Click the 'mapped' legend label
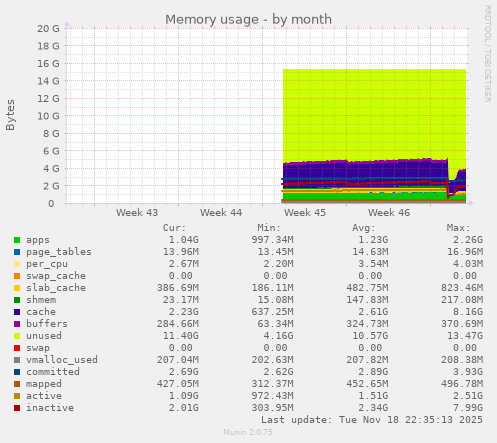Image resolution: width=497 pixels, height=443 pixels. click(44, 384)
